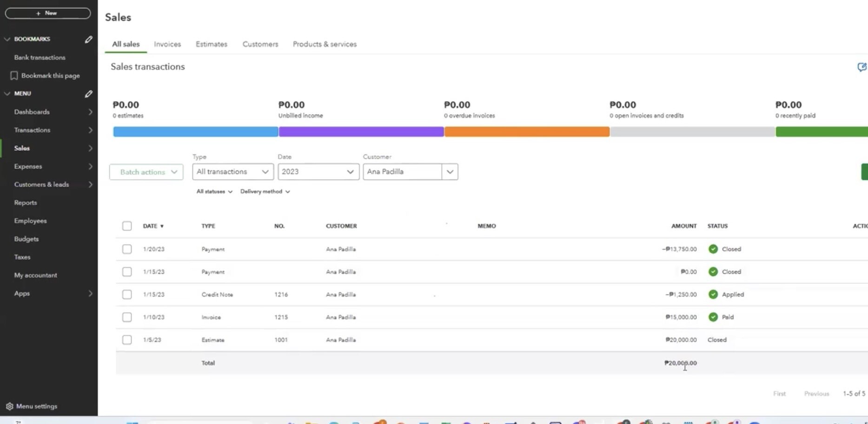Expand the Sales submenu arrow in sidebar
This screenshot has width=868, height=424.
click(90, 148)
